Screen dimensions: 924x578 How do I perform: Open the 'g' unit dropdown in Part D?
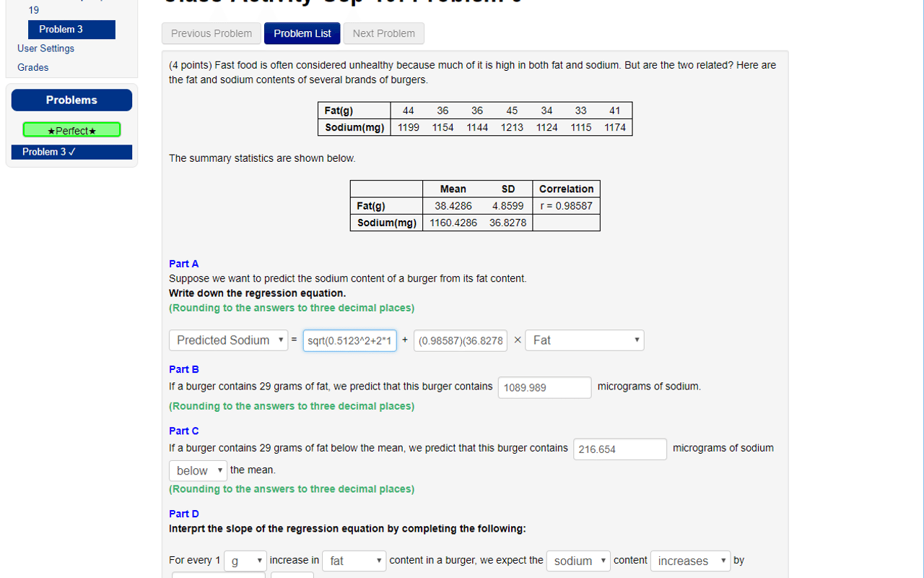pyautogui.click(x=245, y=561)
